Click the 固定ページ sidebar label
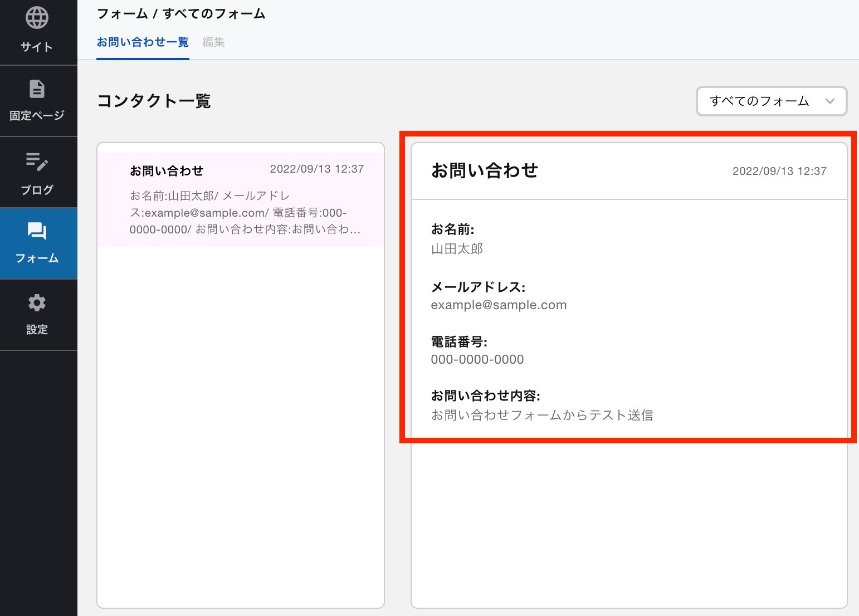Image resolution: width=859 pixels, height=616 pixels. click(x=37, y=115)
